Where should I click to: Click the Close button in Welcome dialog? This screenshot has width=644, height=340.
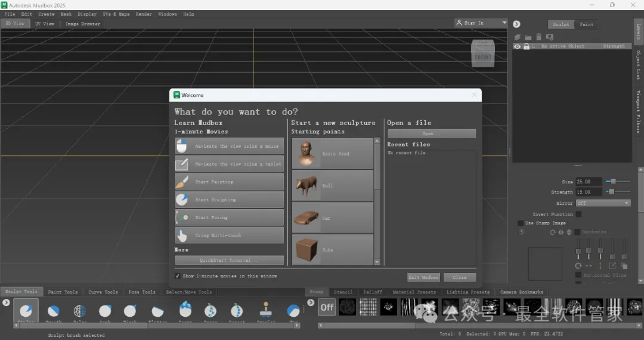tap(460, 277)
